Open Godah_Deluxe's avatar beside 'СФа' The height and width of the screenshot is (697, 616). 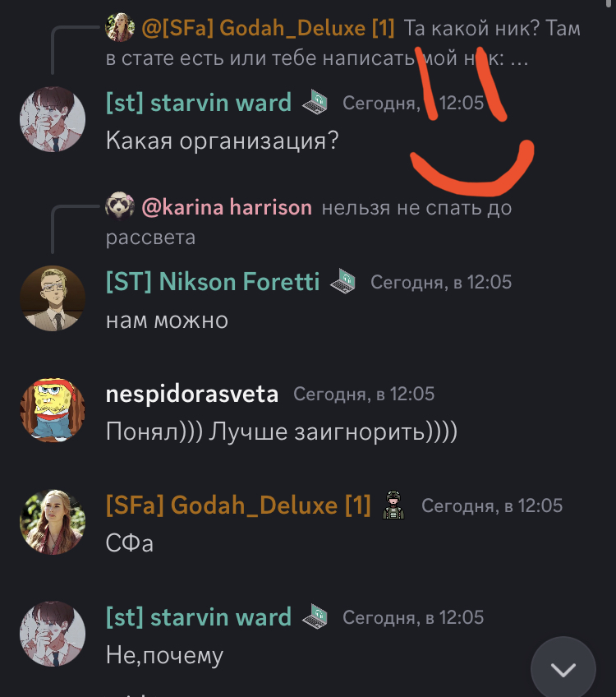click(x=53, y=522)
